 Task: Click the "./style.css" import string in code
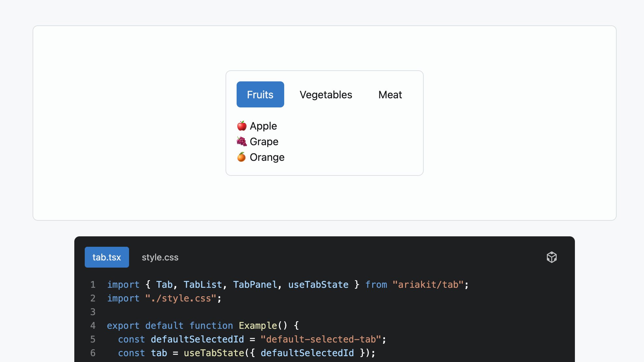(181, 298)
